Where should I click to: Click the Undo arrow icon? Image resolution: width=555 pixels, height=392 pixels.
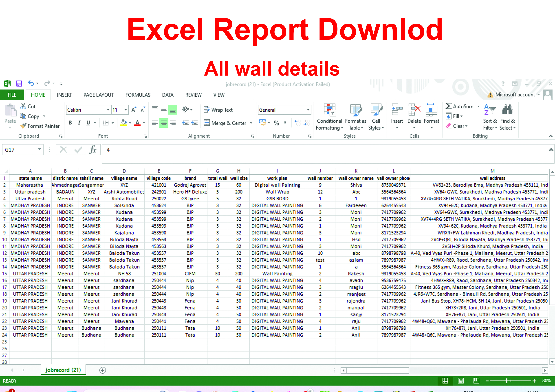(x=31, y=83)
